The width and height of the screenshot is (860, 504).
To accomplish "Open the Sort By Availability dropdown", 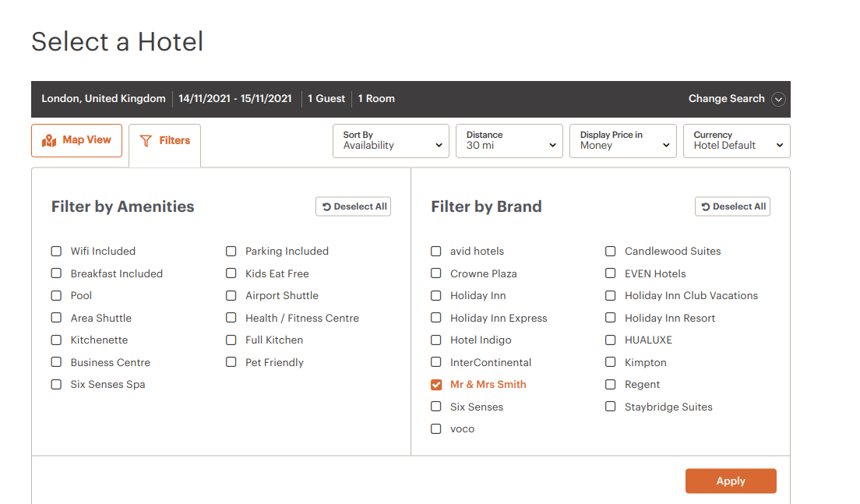I will coord(391,141).
